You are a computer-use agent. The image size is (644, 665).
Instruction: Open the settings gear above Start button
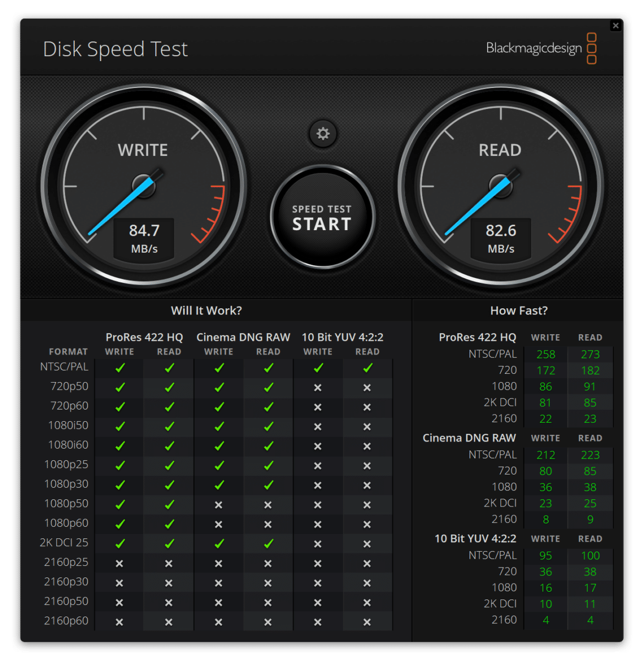coord(323,134)
